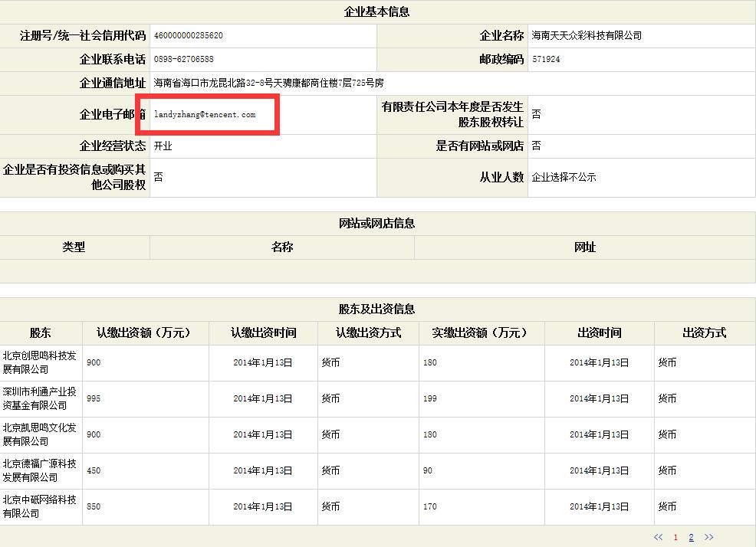Click the previous page arrow in pagination
Viewport: 756px width, 547px height.
pos(657,537)
